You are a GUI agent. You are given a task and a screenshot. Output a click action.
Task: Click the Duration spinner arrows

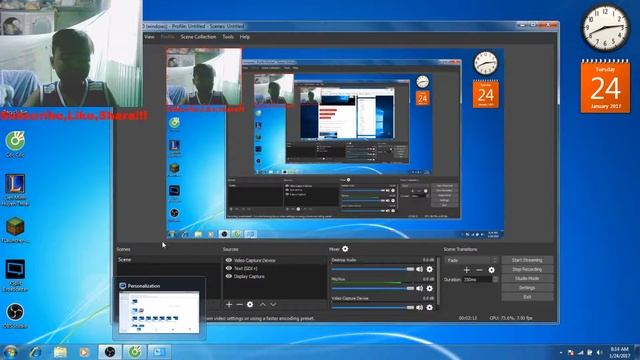495,280
